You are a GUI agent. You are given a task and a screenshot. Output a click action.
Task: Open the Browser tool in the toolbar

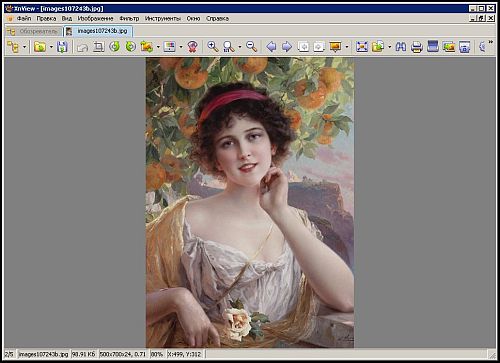(13, 47)
